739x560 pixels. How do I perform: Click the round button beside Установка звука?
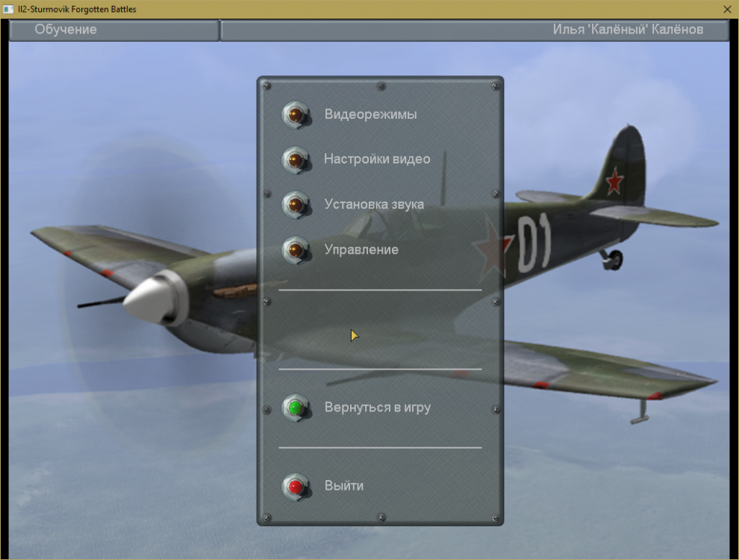pos(296,205)
